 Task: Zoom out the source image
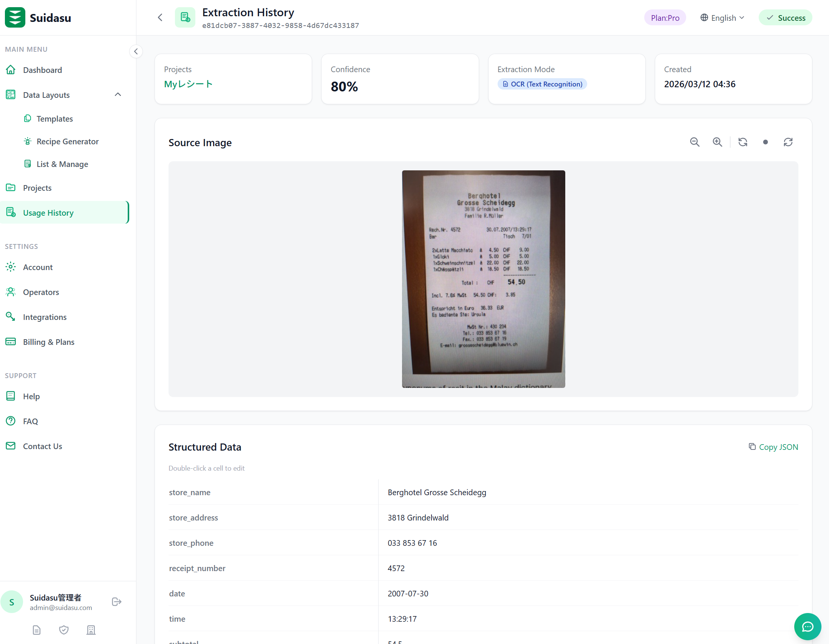point(694,142)
